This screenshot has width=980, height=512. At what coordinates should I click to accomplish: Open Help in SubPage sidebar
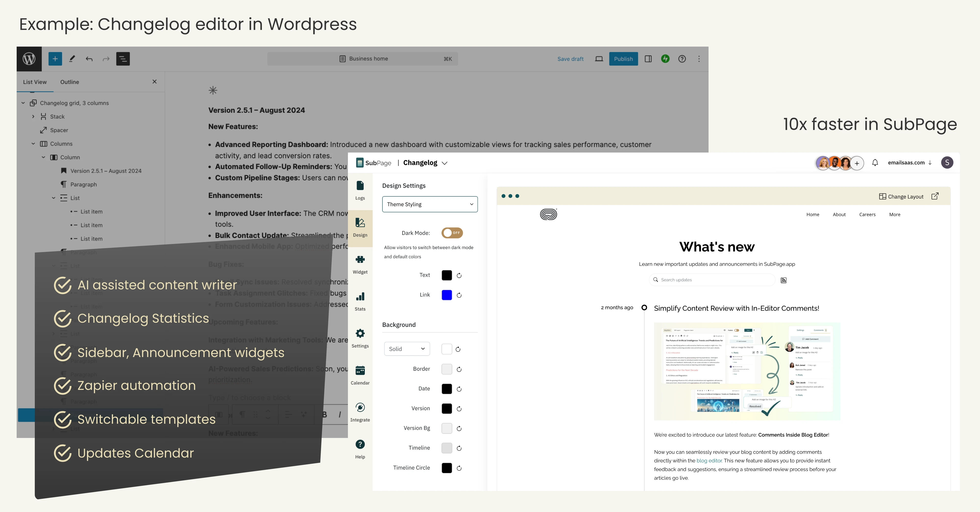(360, 449)
